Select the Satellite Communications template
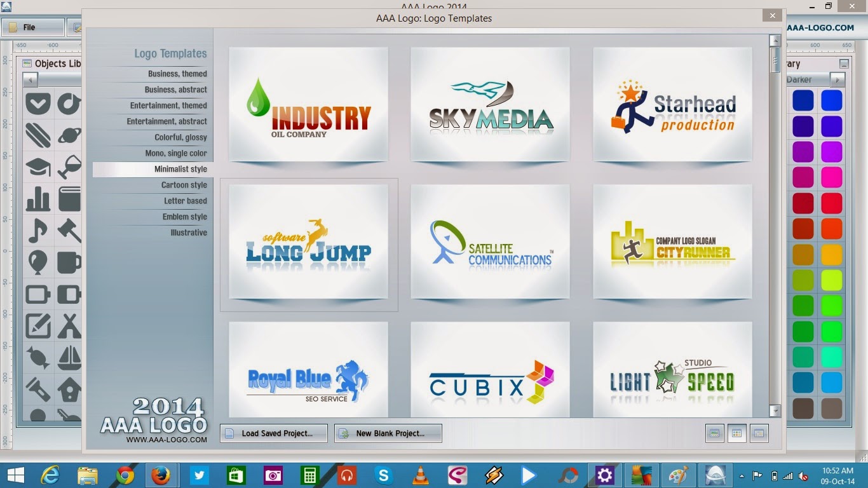Screen dimensions: 868x488 click(490, 241)
